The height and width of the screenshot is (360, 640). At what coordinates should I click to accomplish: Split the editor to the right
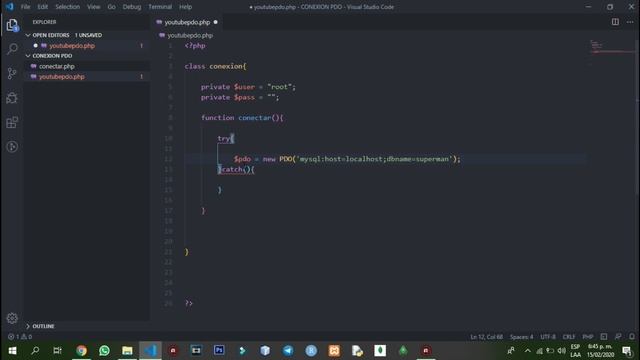click(x=615, y=22)
